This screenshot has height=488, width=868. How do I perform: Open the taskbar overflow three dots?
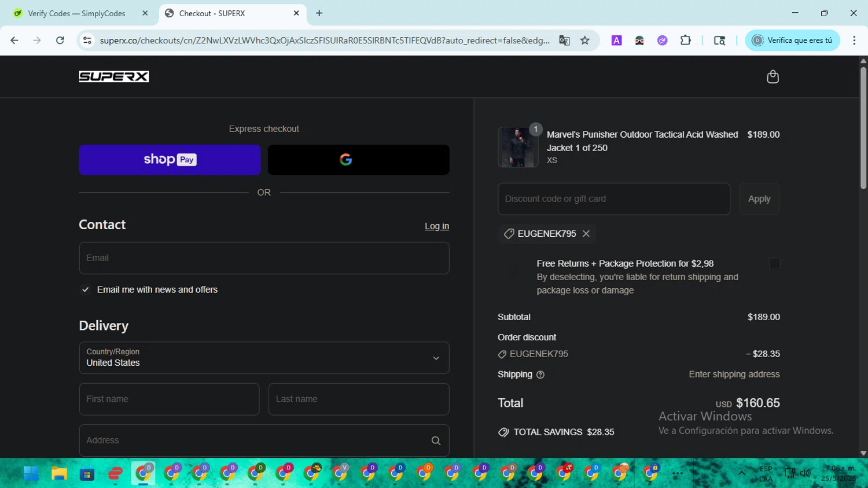pos(678,474)
